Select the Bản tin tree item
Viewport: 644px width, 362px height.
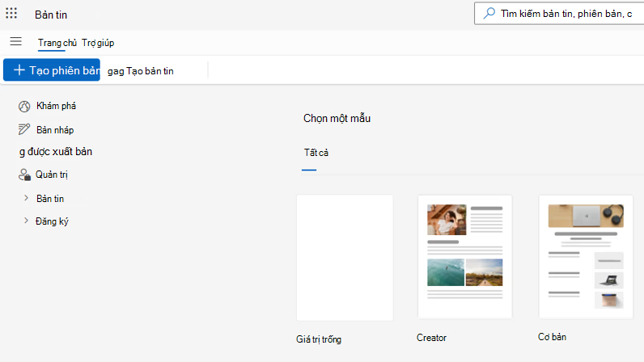point(50,199)
